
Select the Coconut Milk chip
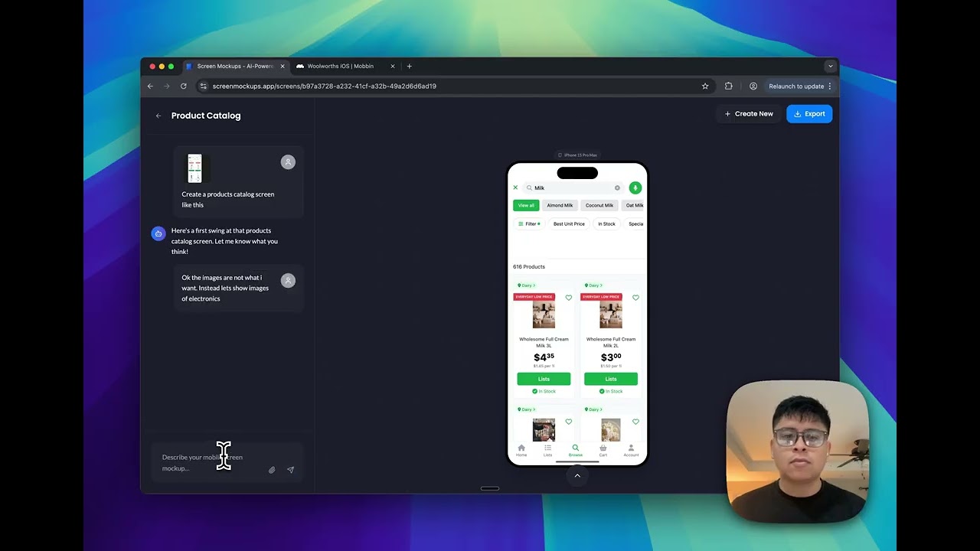599,205
